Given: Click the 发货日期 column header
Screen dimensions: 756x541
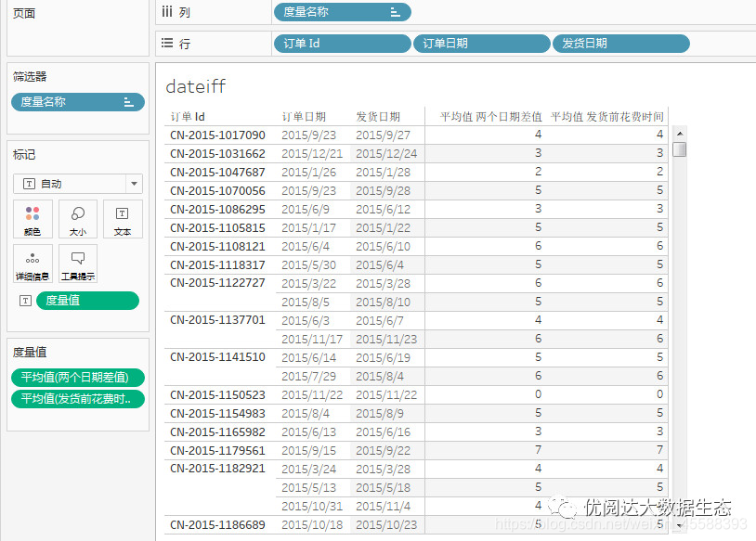Looking at the screenshot, I should (378, 117).
